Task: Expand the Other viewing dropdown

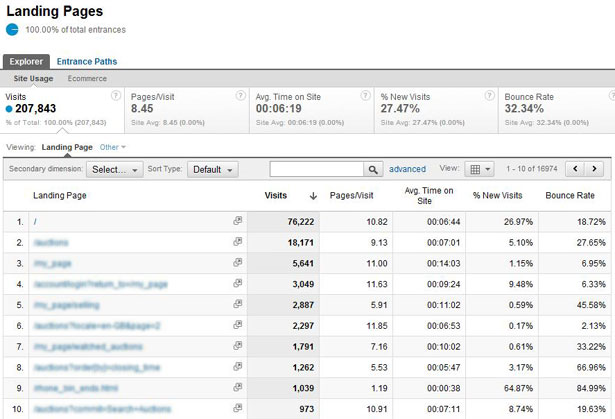Action: coord(113,147)
